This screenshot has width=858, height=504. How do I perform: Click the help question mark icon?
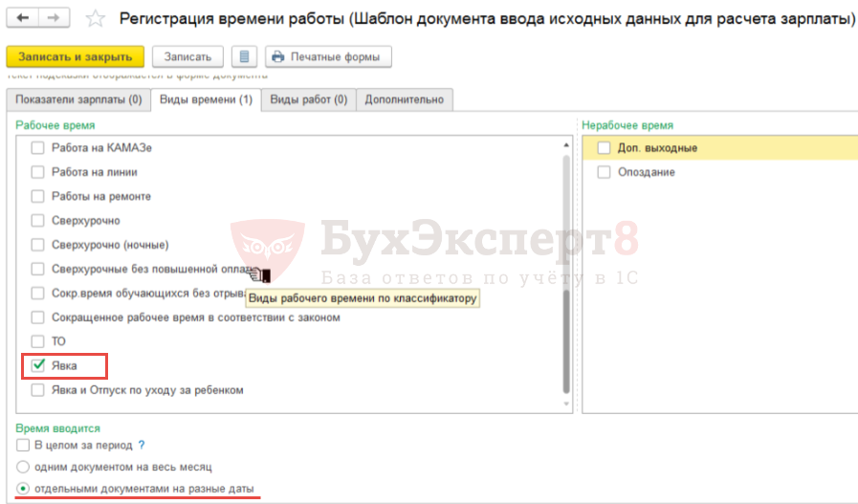(x=142, y=445)
